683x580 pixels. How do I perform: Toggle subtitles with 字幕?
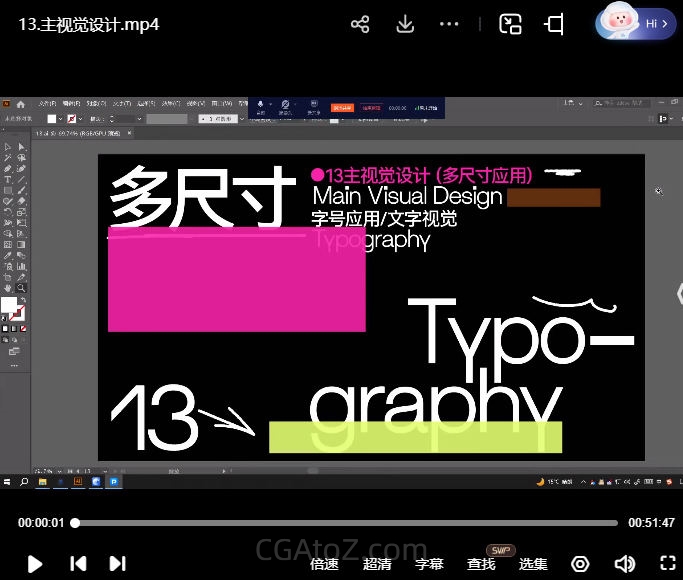429,563
